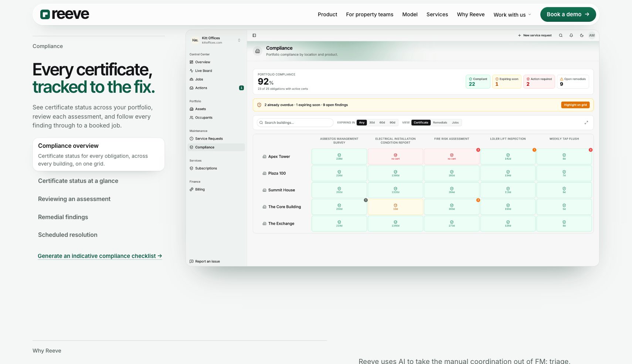Click Book a demo button
The width and height of the screenshot is (632, 364).
568,14
